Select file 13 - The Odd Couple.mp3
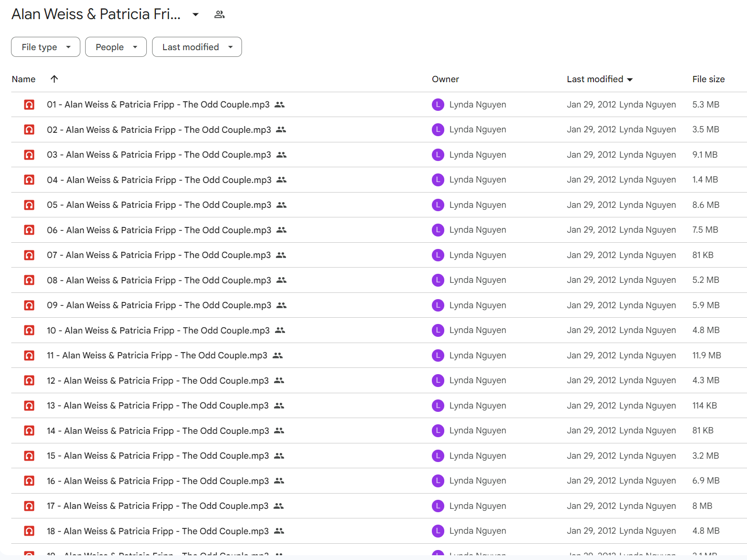747x560 pixels. (x=158, y=406)
